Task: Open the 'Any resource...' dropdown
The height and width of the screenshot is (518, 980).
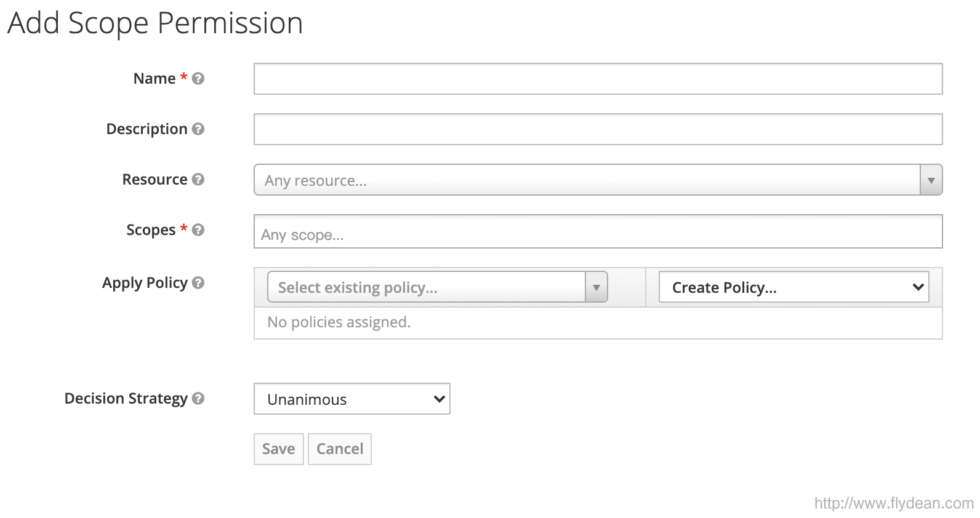Action: (x=597, y=180)
